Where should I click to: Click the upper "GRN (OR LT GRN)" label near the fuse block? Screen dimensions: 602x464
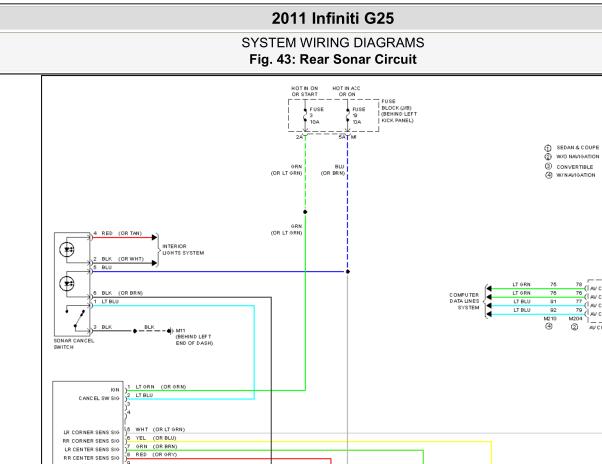[286, 170]
